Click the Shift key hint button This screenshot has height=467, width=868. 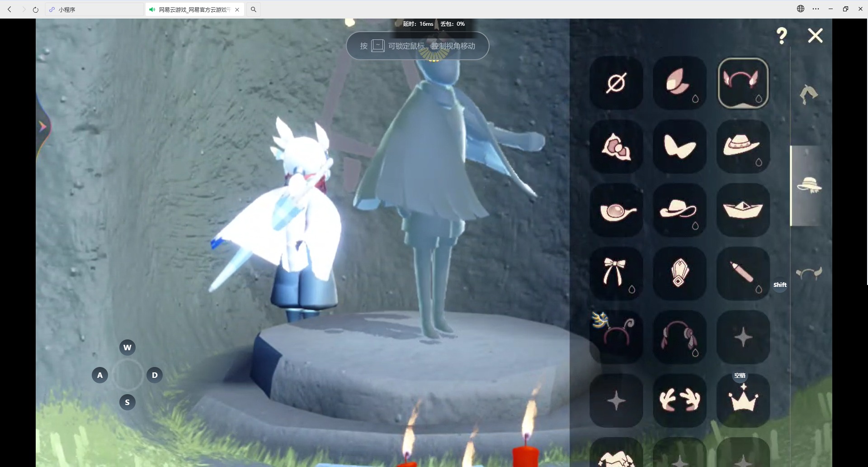[780, 285]
